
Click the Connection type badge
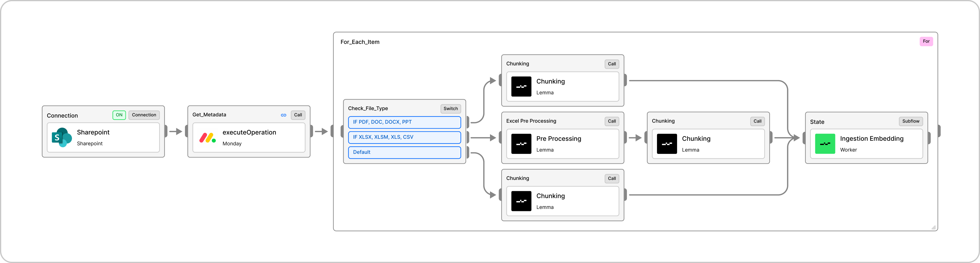pyautogui.click(x=144, y=115)
